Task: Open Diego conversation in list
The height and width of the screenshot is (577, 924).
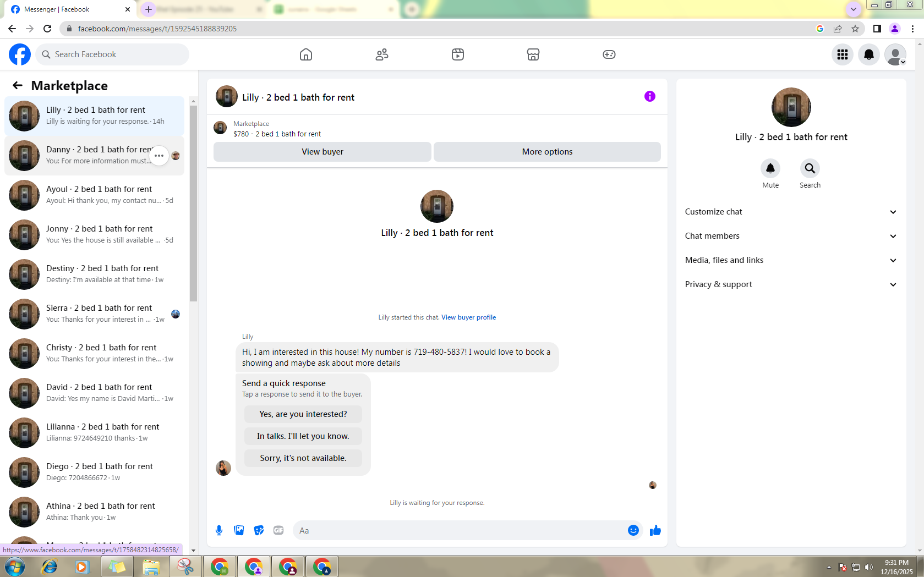Action: pyautogui.click(x=94, y=472)
